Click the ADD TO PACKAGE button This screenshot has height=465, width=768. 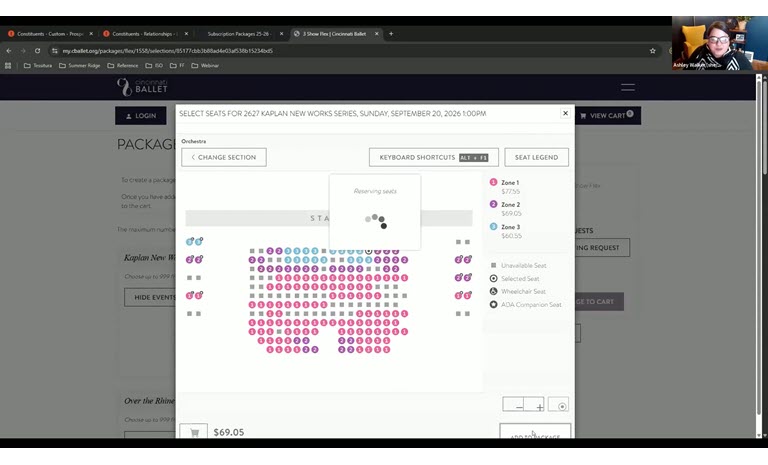pyautogui.click(x=535, y=431)
